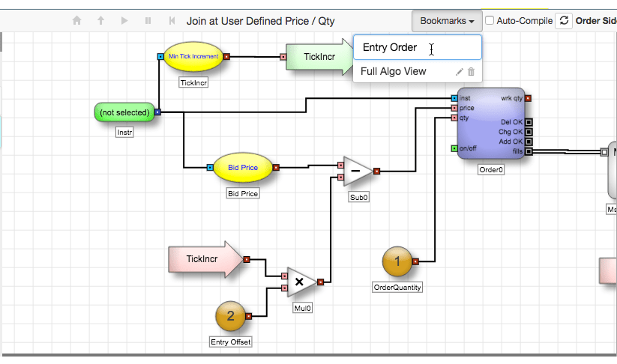
Task: Click the Chg OK output port
Action: pyautogui.click(x=529, y=132)
